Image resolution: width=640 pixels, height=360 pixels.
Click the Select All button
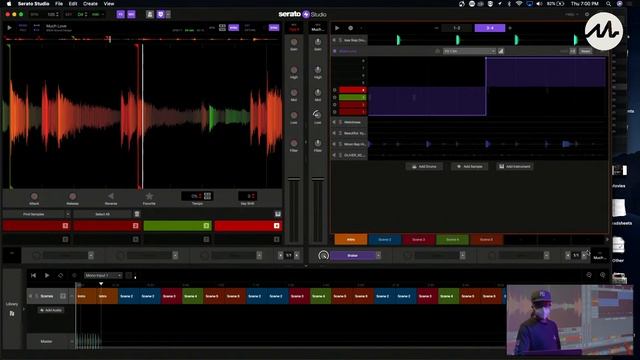pos(102,214)
